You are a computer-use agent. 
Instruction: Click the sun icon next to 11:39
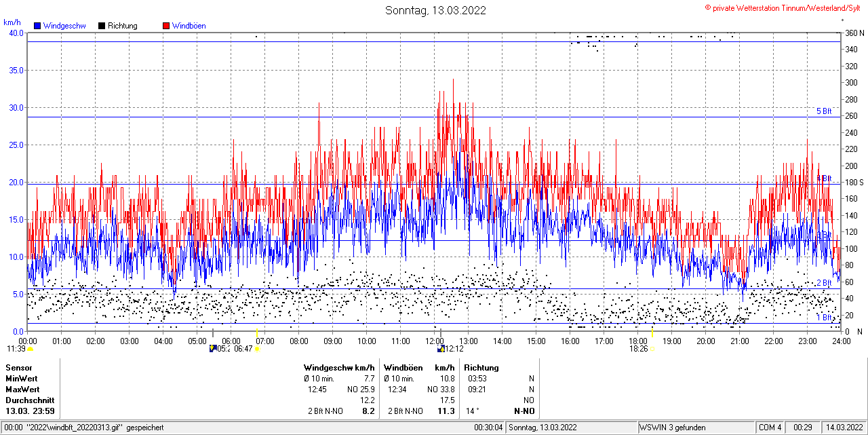pyautogui.click(x=30, y=349)
